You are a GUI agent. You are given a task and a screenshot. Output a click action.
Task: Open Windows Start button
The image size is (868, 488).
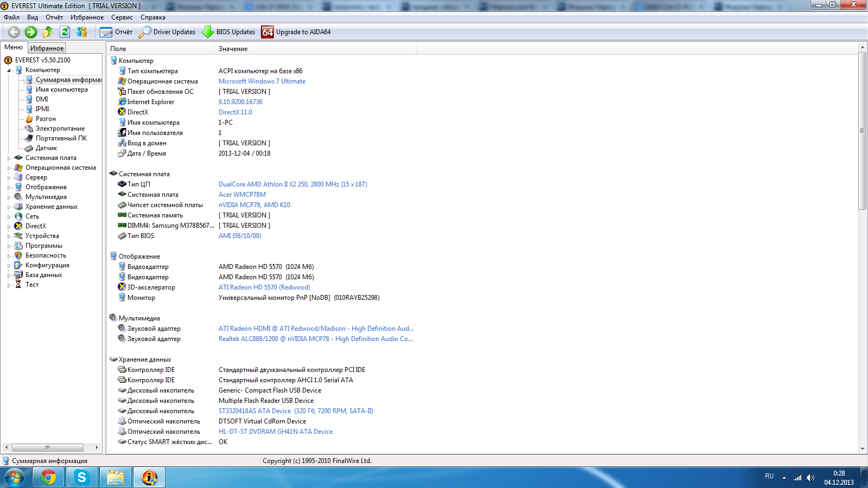pyautogui.click(x=15, y=478)
